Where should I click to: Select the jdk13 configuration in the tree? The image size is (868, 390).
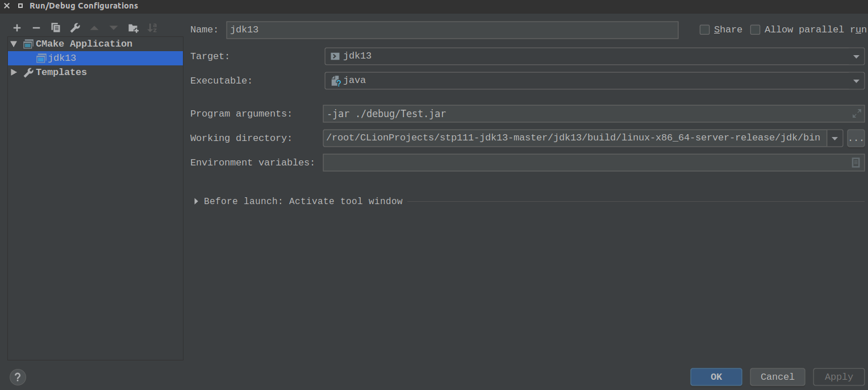pyautogui.click(x=95, y=58)
